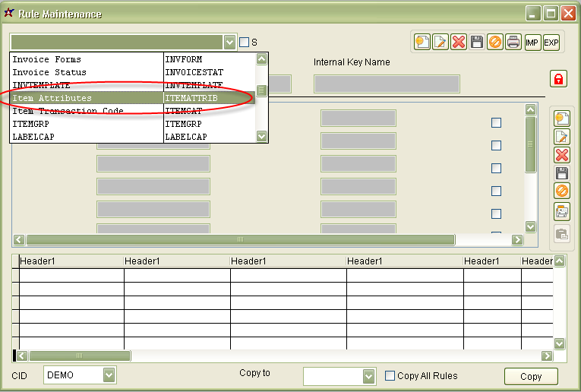The height and width of the screenshot is (392, 581).
Task: Click the red X delete icon in top toolbar
Action: point(459,43)
